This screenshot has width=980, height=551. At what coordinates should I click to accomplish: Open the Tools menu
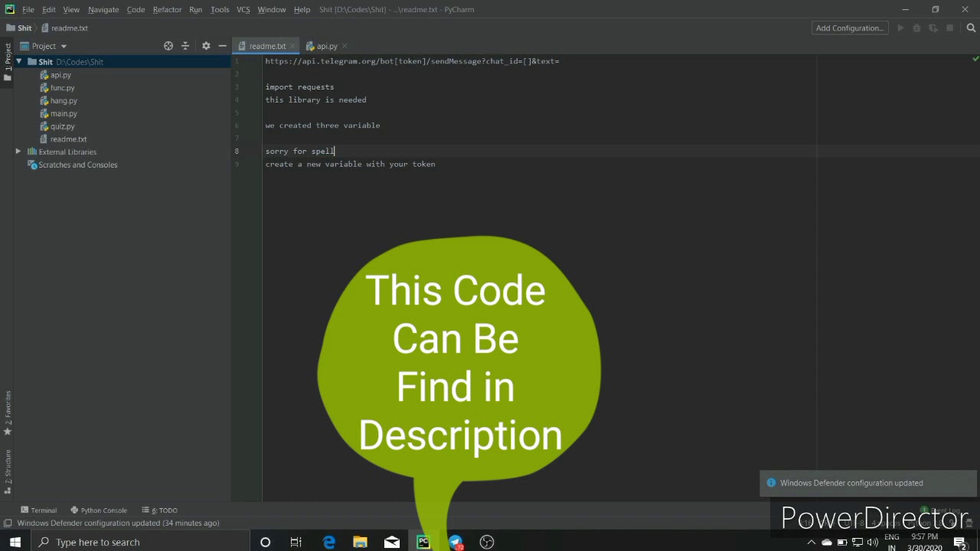[220, 9]
